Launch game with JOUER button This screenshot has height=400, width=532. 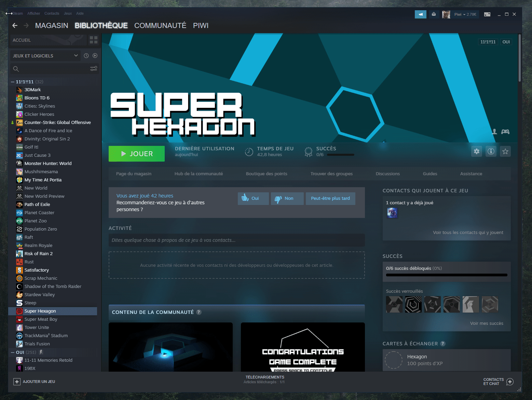(x=137, y=154)
